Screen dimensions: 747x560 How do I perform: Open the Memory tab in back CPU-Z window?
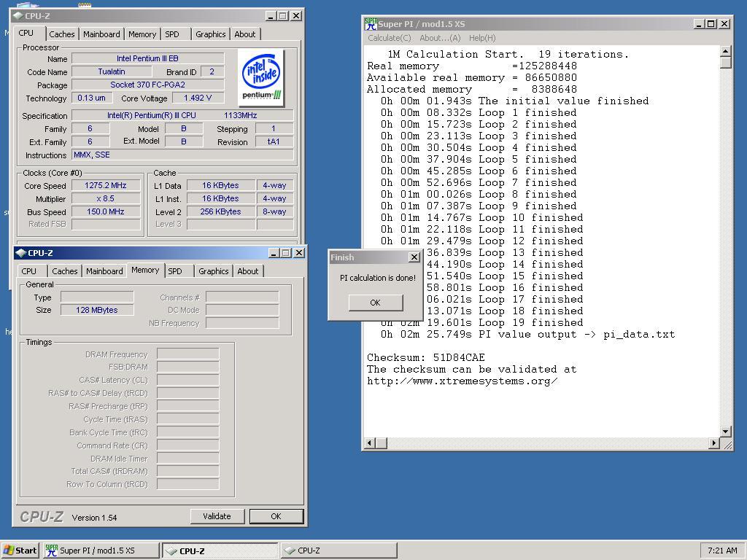tap(142, 34)
